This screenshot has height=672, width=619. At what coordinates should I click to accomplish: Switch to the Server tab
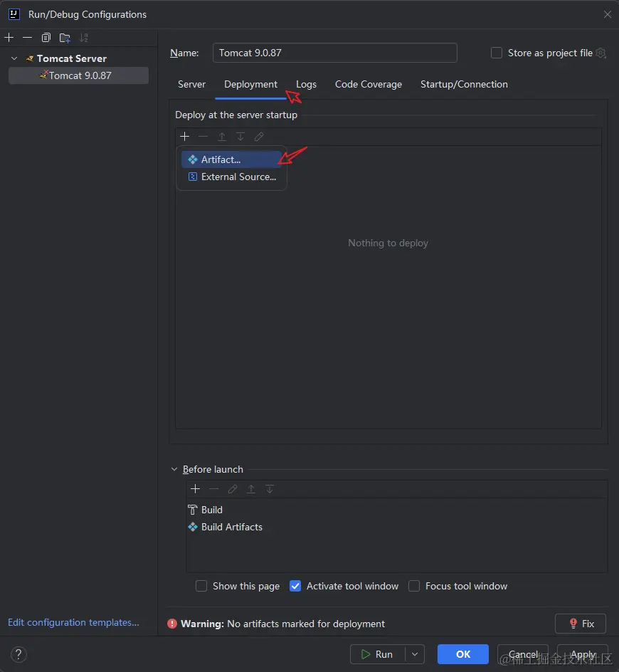click(191, 85)
